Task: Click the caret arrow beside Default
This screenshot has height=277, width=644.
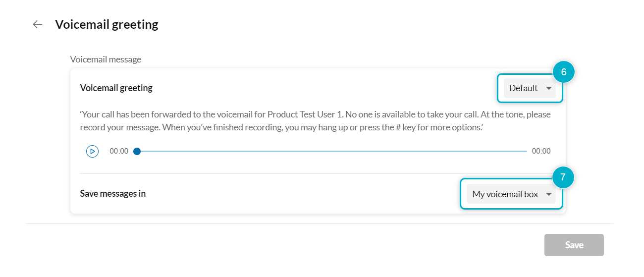Action: [548, 88]
